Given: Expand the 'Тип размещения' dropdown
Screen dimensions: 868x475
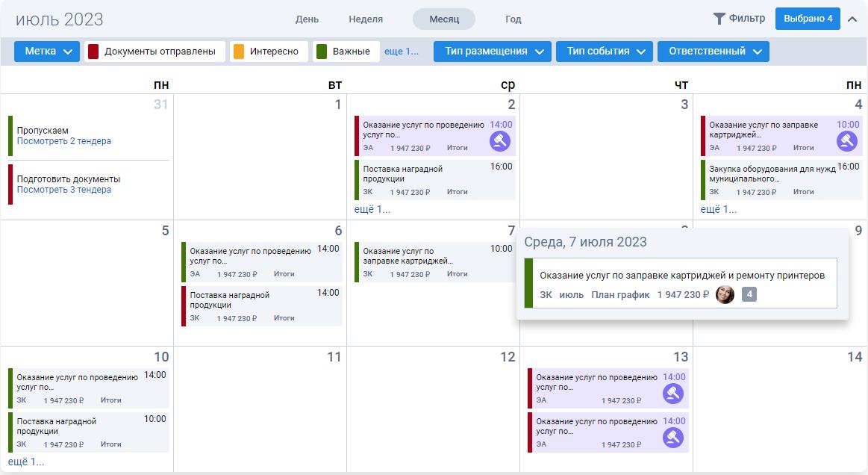Looking at the screenshot, I should tap(492, 52).
